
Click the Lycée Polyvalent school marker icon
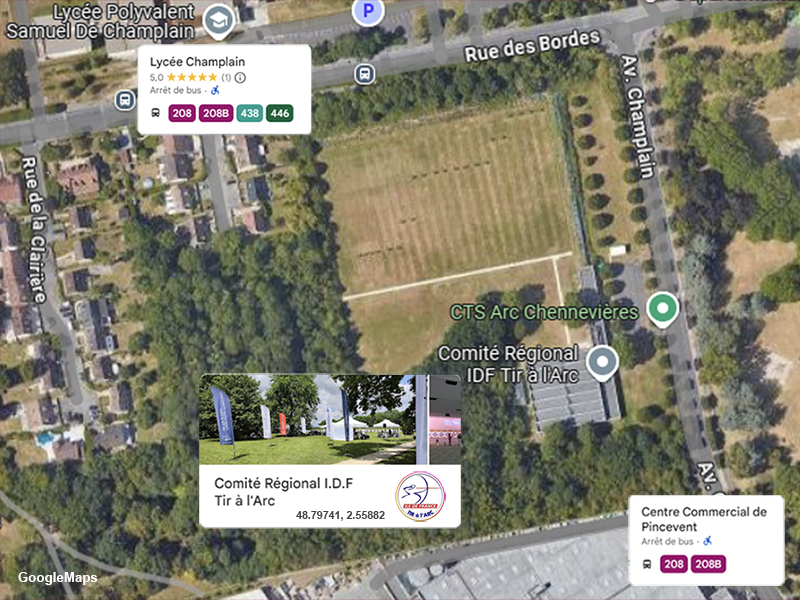(x=218, y=20)
